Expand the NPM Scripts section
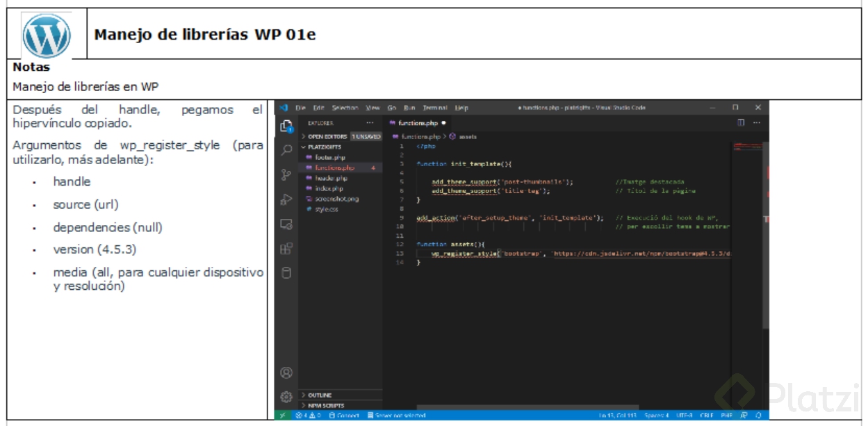The width and height of the screenshot is (868, 426). [x=341, y=405]
